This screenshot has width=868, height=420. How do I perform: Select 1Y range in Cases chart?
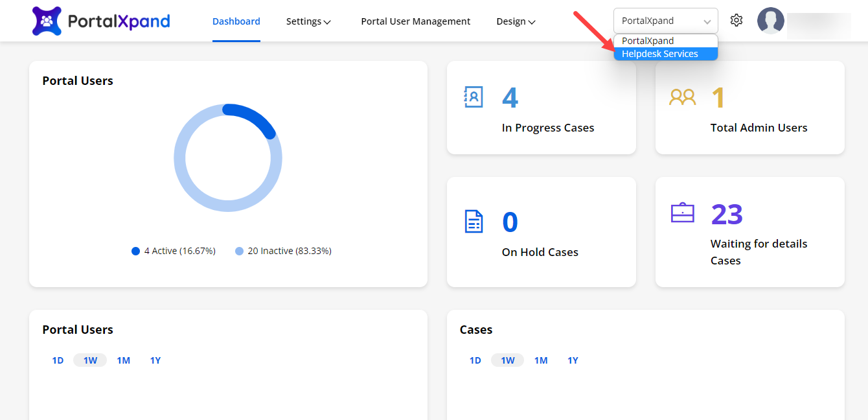tap(573, 360)
